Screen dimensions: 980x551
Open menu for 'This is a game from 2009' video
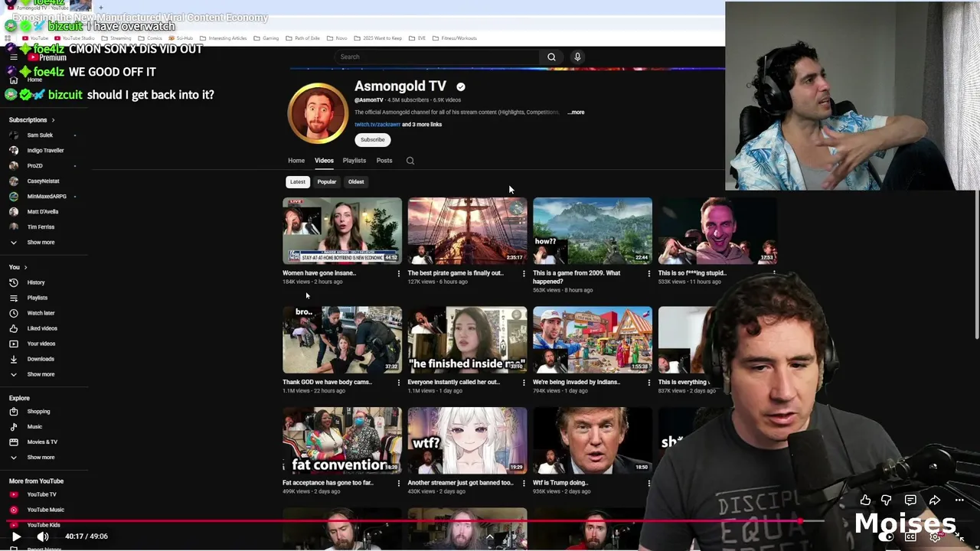648,273
